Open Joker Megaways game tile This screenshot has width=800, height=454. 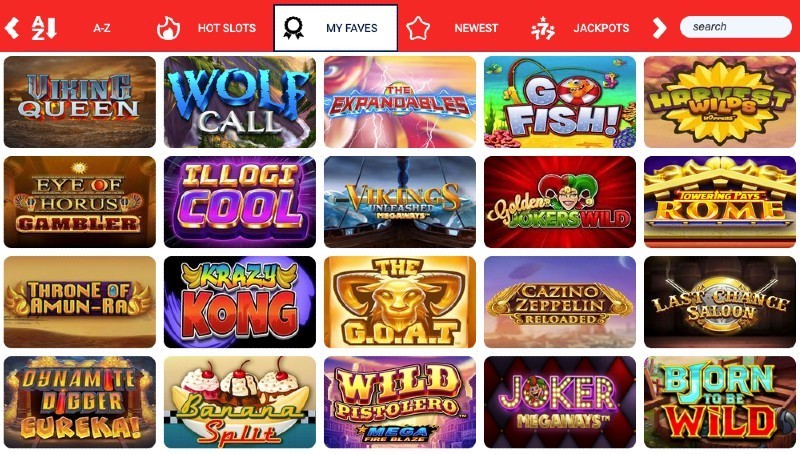pyautogui.click(x=560, y=402)
